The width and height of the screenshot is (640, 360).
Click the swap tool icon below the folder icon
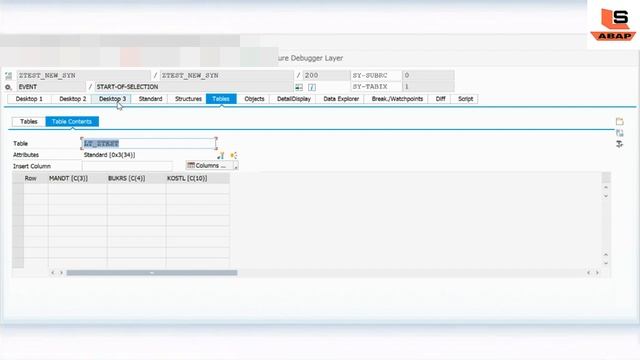click(x=620, y=133)
